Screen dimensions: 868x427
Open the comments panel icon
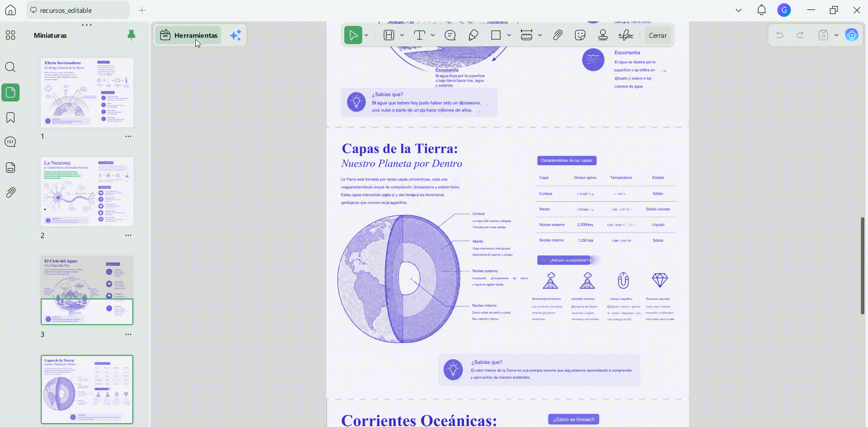coord(10,142)
